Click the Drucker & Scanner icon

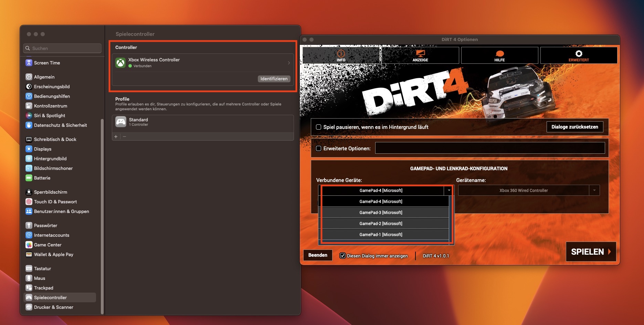point(29,307)
